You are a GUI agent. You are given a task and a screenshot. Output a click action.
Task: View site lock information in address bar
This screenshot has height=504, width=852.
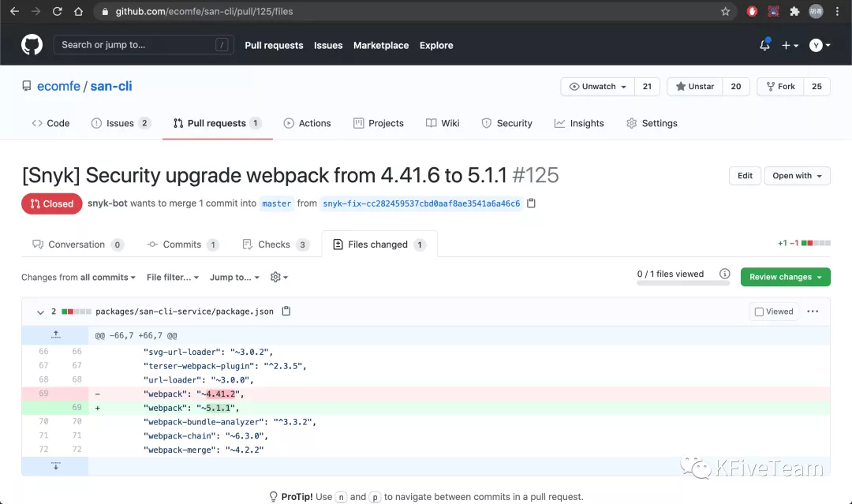tap(105, 11)
